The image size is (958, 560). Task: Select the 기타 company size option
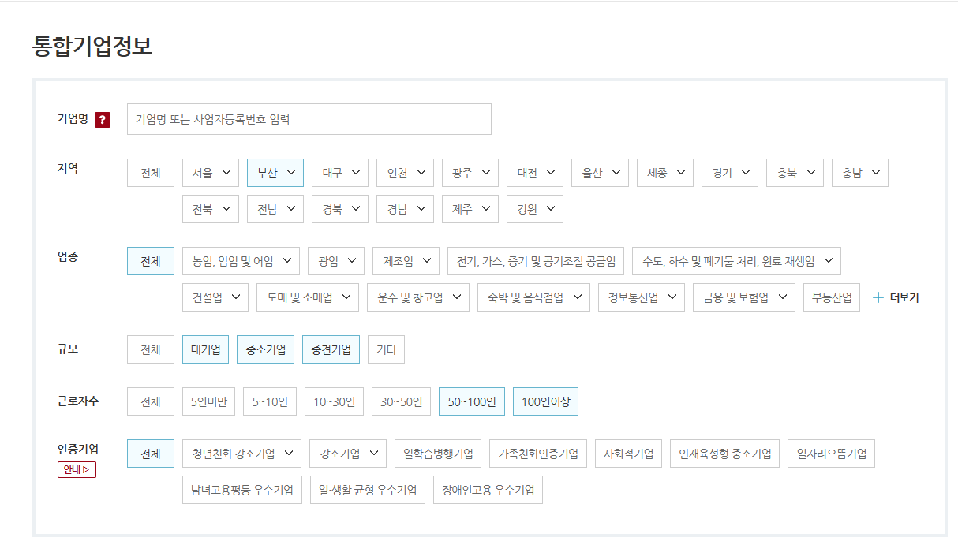(x=386, y=349)
